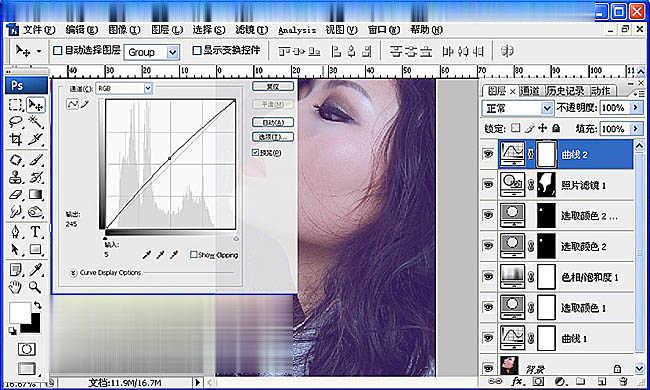Open the opacity slider arrow
This screenshot has height=390, width=650.
coord(636,108)
